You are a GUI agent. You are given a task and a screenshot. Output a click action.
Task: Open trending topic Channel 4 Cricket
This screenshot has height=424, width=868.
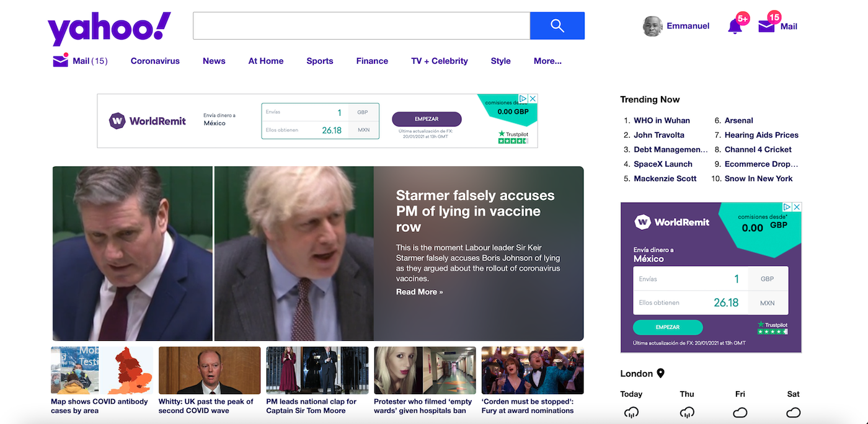(x=758, y=149)
